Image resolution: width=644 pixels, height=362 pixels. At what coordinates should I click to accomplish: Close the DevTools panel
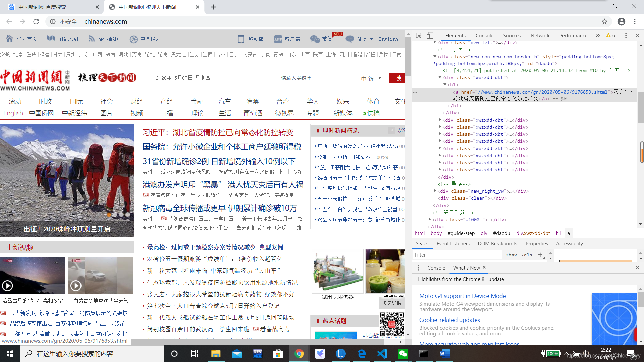click(x=637, y=35)
